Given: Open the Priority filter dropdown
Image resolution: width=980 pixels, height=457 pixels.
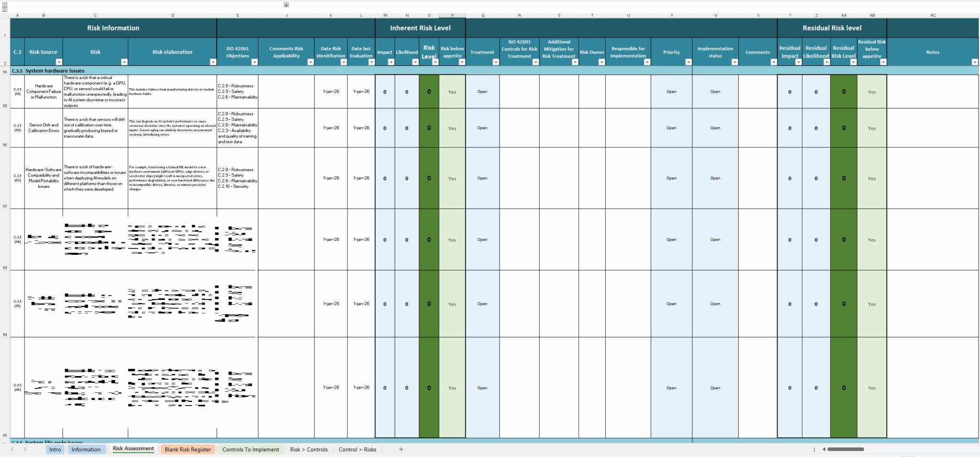Looking at the screenshot, I should [689, 62].
